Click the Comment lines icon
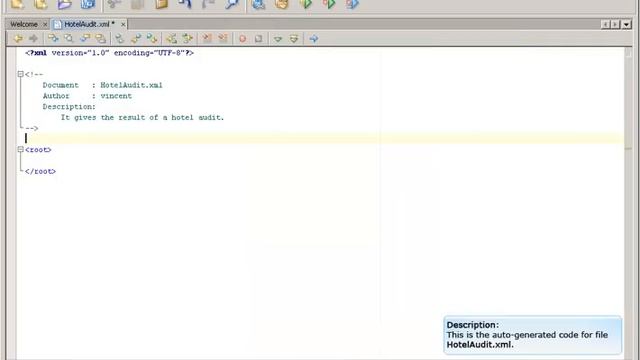The height and width of the screenshot is (360, 640). click(x=207, y=39)
